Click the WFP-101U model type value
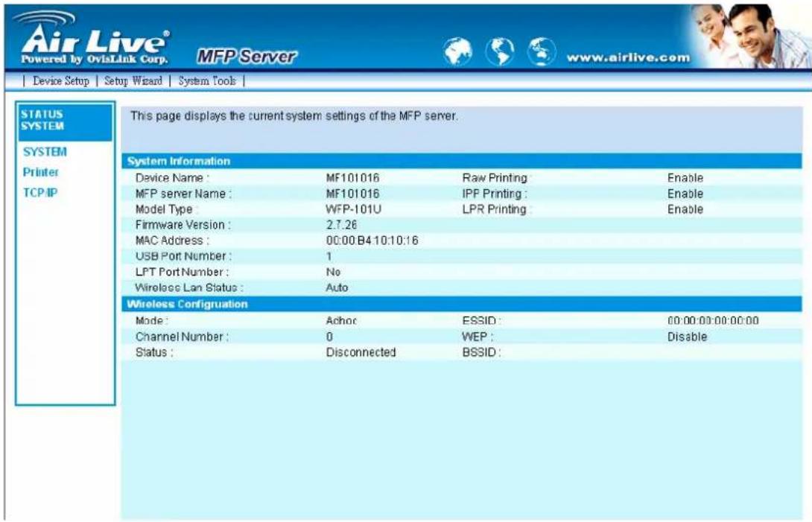 (x=354, y=210)
